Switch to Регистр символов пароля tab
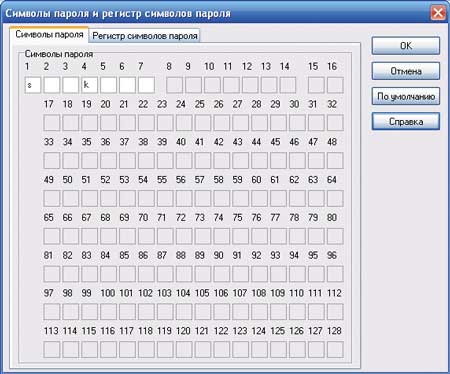 145,36
